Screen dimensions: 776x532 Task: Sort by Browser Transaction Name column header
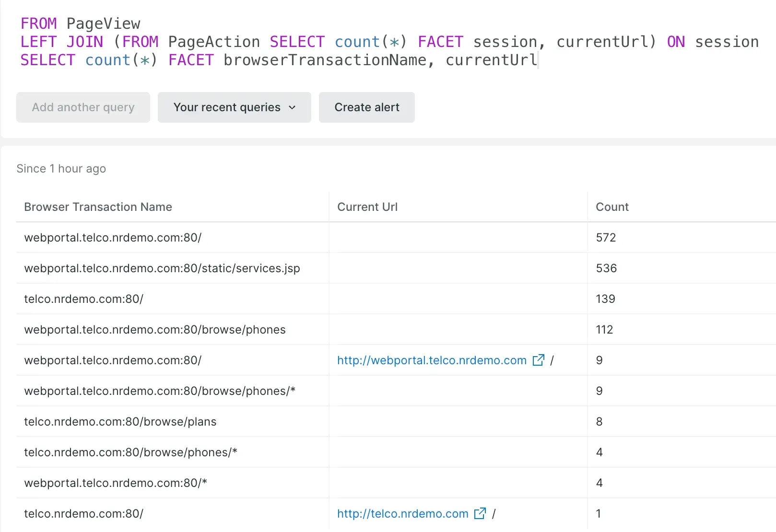click(98, 207)
